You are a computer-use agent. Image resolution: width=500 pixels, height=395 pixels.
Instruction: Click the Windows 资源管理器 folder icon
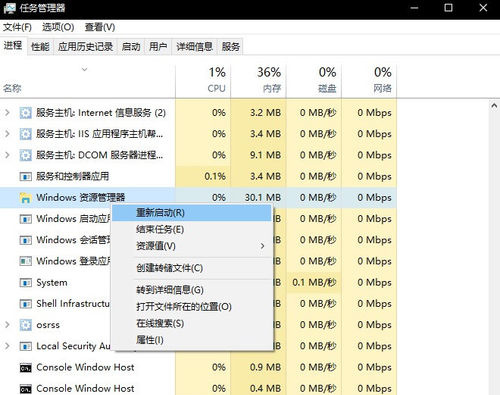click(x=26, y=198)
